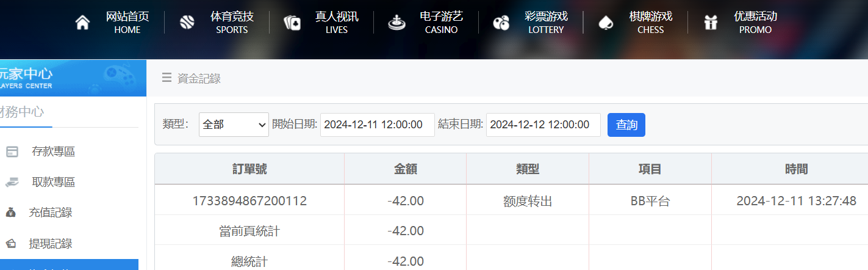Click the 玩家中心 Players Center banner

coord(73,78)
